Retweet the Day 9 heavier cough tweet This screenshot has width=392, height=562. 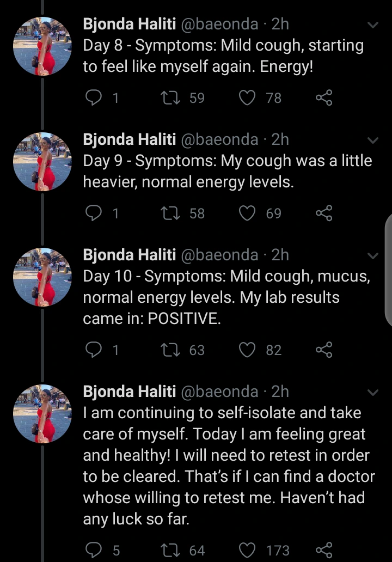pos(170,213)
